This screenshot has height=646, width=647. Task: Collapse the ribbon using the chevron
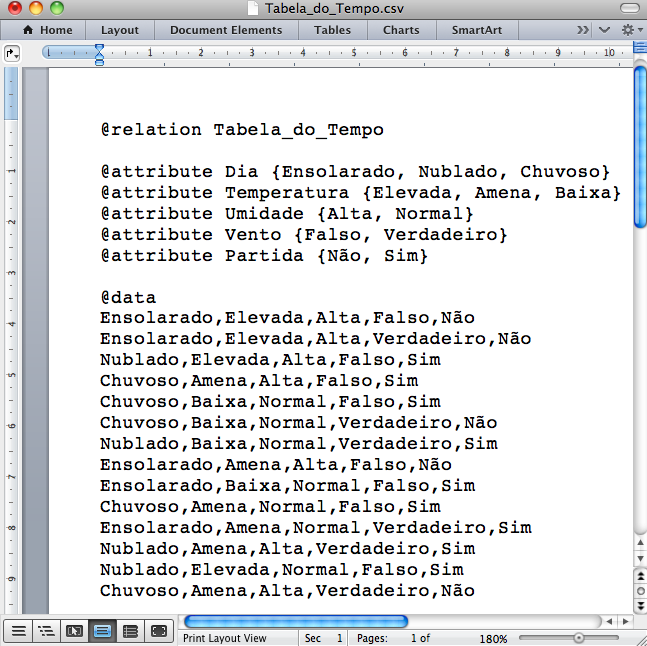click(605, 30)
